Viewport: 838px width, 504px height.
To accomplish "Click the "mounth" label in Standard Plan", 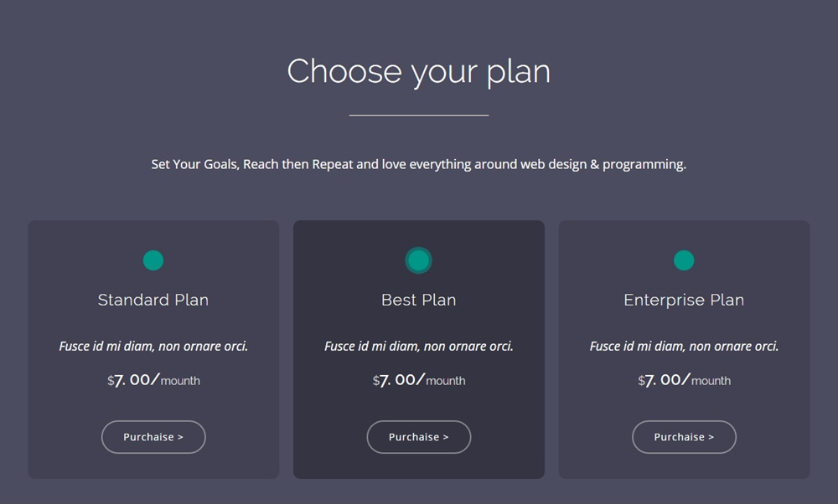I will (x=180, y=381).
